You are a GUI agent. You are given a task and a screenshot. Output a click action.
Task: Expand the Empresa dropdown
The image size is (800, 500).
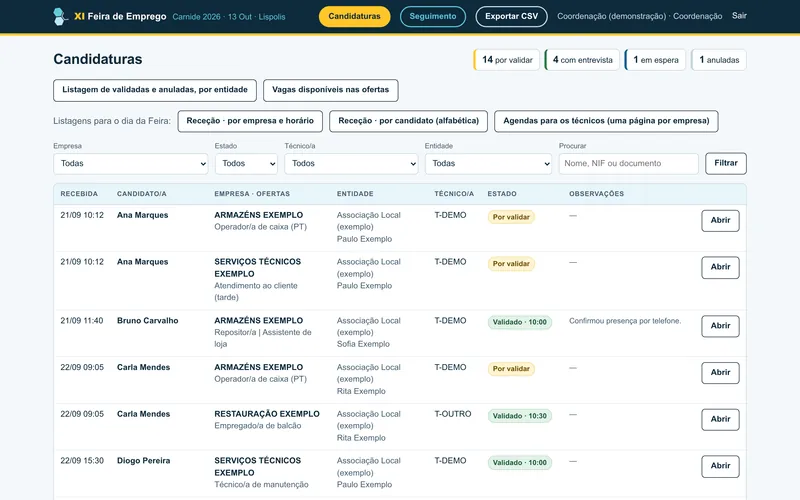tap(131, 164)
